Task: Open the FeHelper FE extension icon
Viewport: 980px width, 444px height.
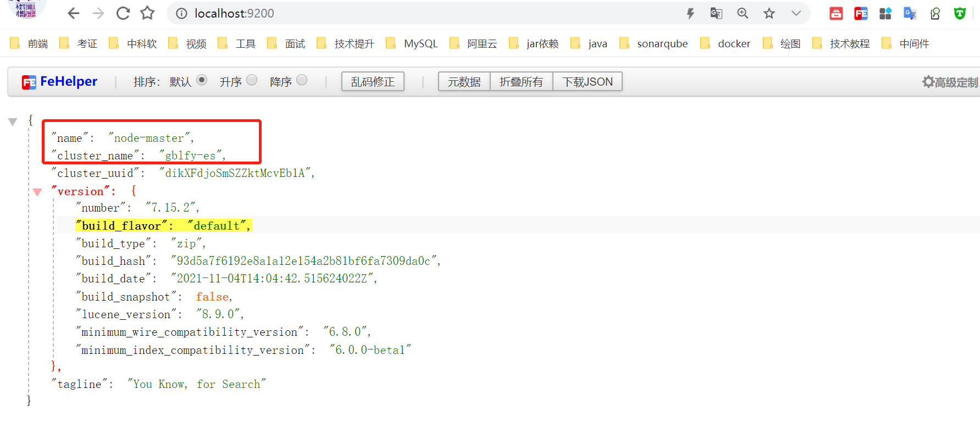Action: 861,13
